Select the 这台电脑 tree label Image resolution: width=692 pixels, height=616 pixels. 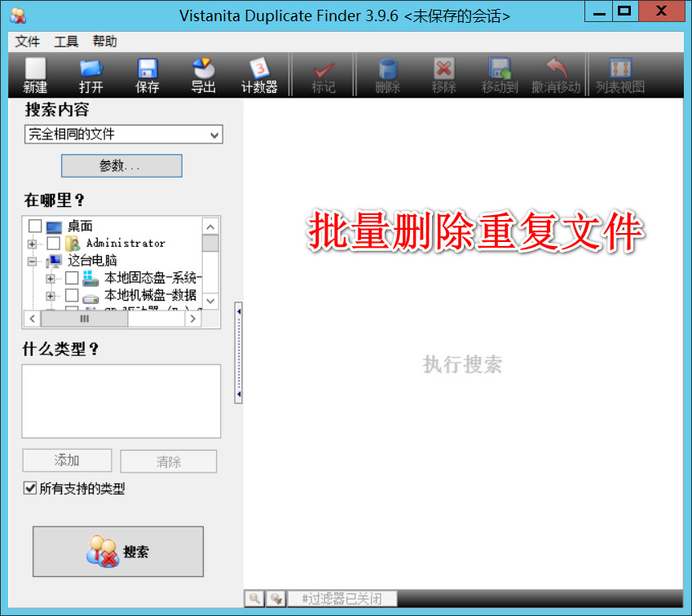click(92, 261)
